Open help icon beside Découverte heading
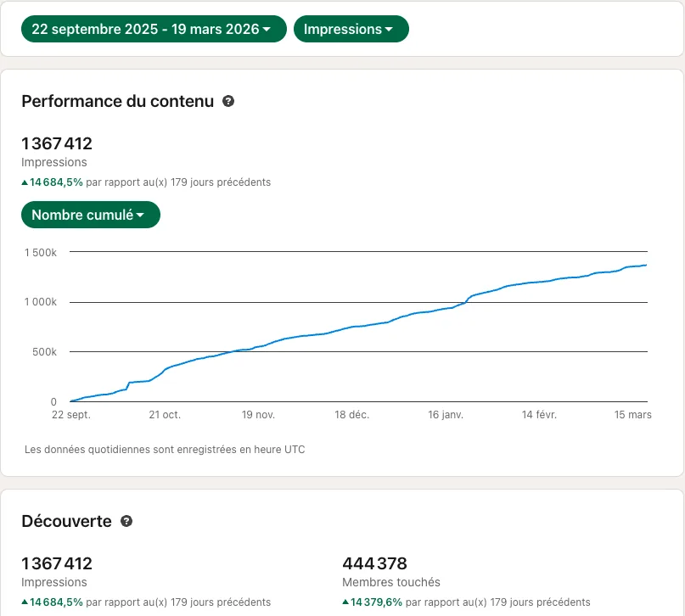Image resolution: width=685 pixels, height=616 pixels. (x=126, y=521)
